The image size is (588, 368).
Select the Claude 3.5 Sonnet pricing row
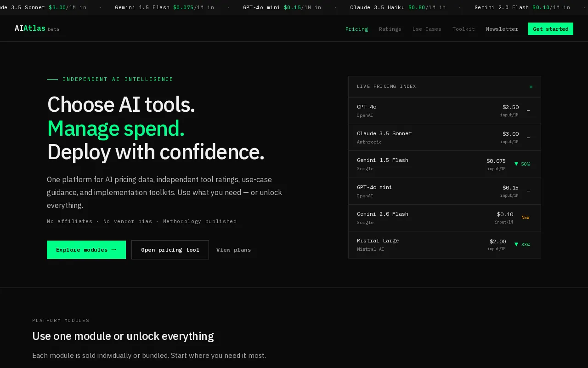pos(444,138)
